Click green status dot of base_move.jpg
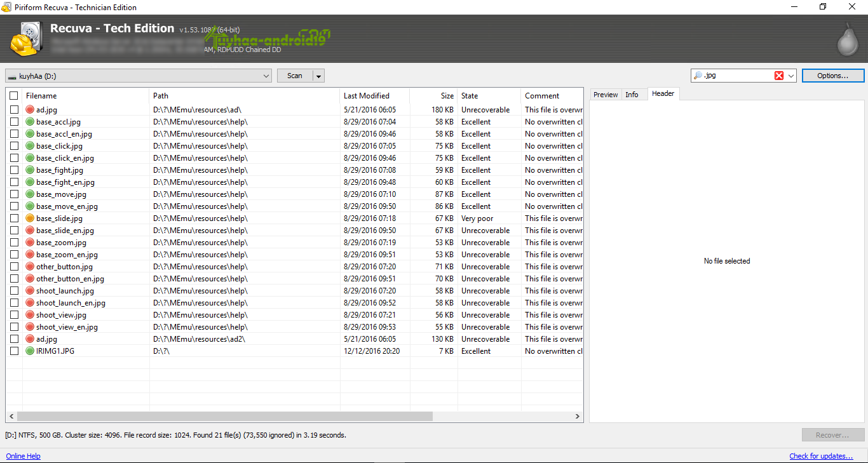Screen dimensions: 868x463 click(30, 194)
